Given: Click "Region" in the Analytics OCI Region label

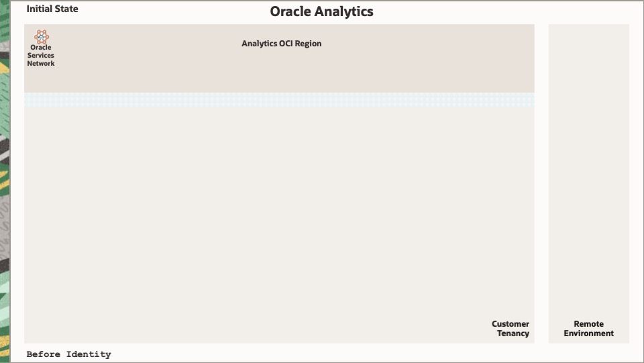Looking at the screenshot, I should coord(308,44).
